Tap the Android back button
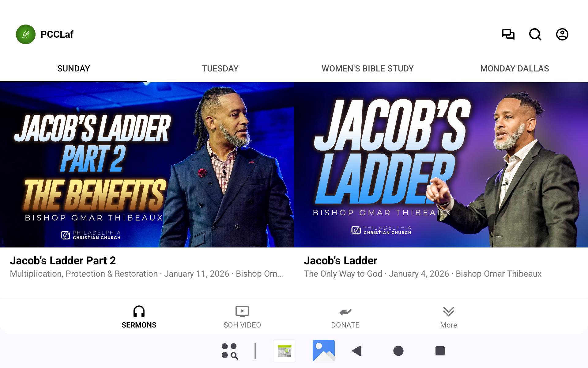 click(357, 351)
